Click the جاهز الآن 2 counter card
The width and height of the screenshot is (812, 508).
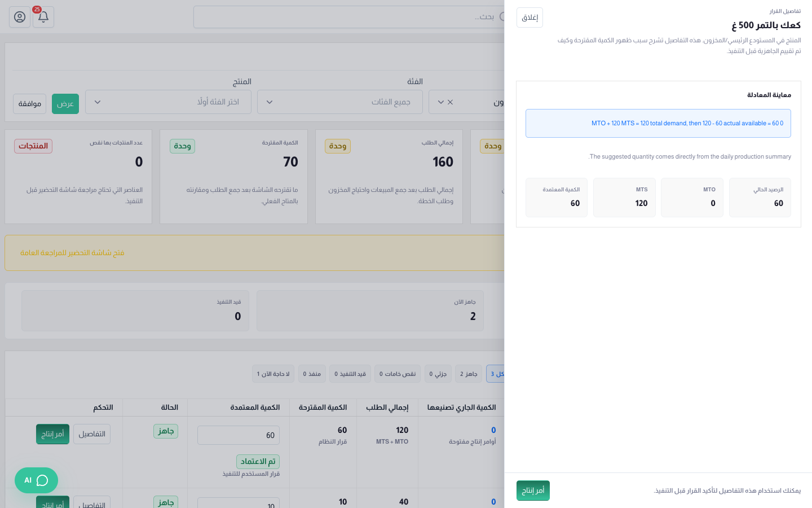point(370,311)
